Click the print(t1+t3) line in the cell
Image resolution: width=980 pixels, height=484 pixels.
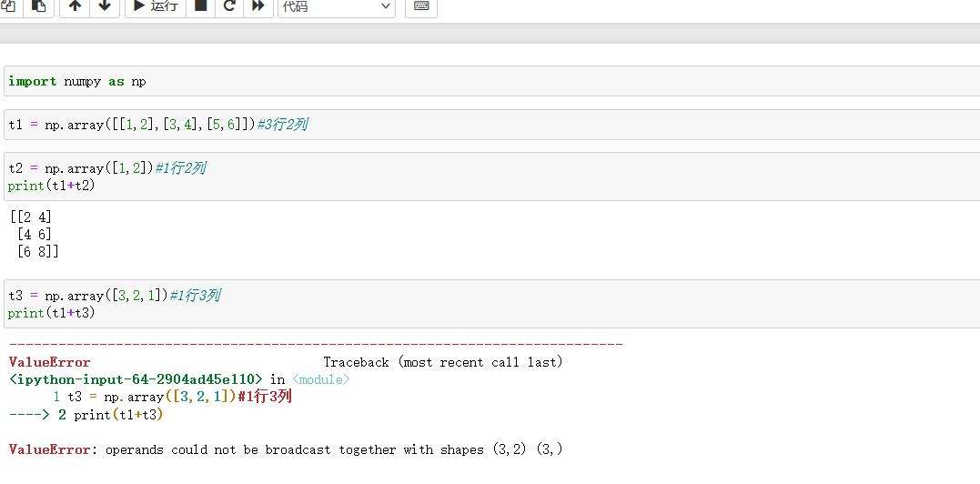point(51,313)
